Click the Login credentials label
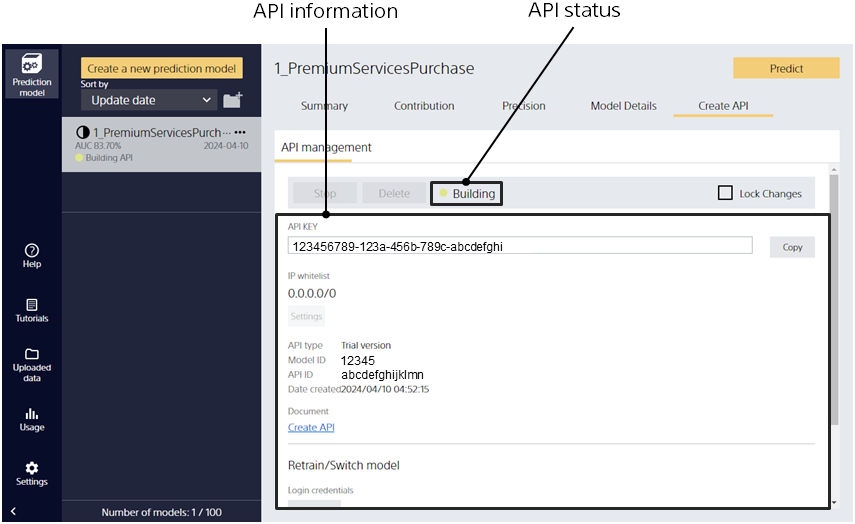The width and height of the screenshot is (855, 524). [321, 490]
